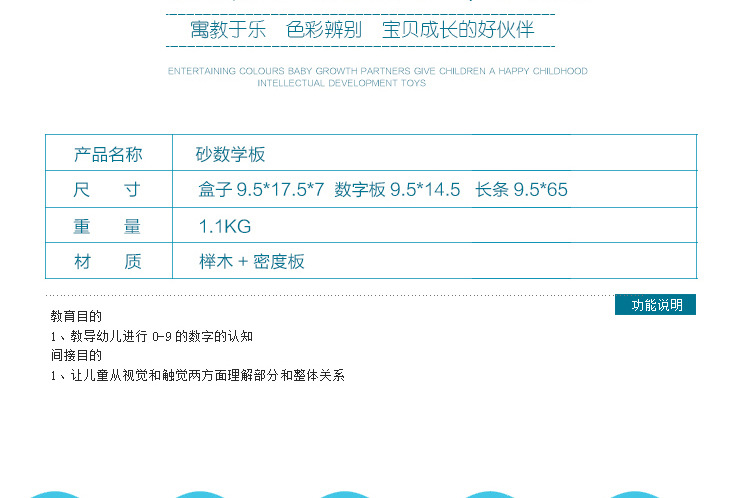This screenshot has width=750, height=498.
Task: Click the 色彩辨别 headline text
Action: (x=324, y=30)
